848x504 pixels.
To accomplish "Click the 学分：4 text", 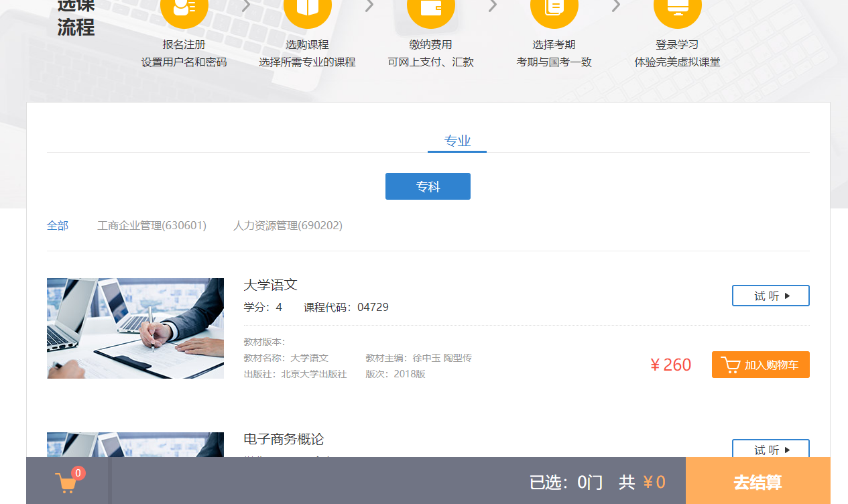I will click(x=263, y=307).
